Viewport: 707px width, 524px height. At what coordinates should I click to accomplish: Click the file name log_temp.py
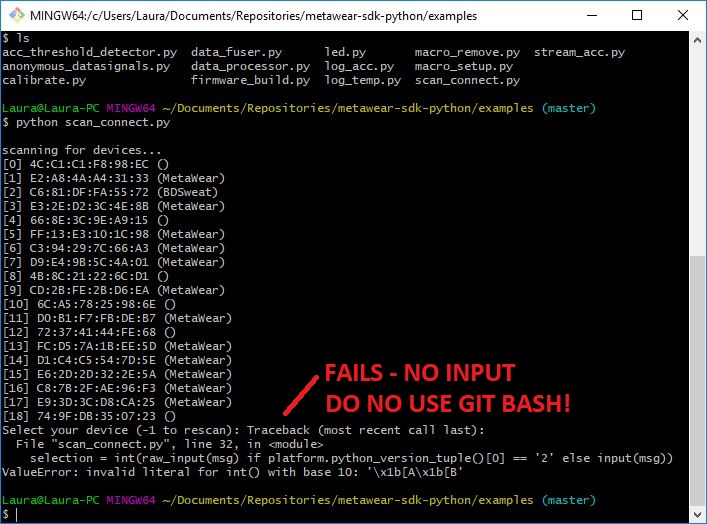pyautogui.click(x=363, y=80)
